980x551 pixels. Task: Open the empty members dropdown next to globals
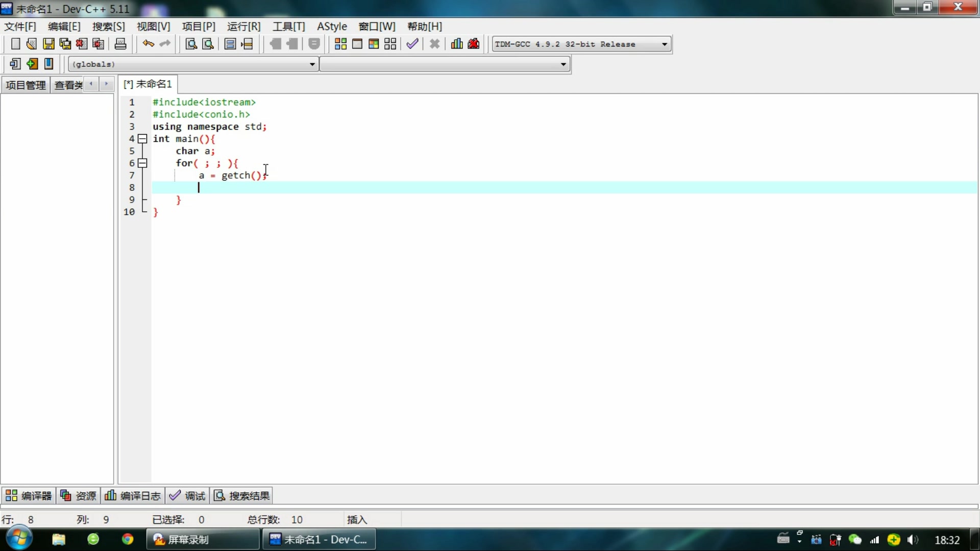point(563,64)
